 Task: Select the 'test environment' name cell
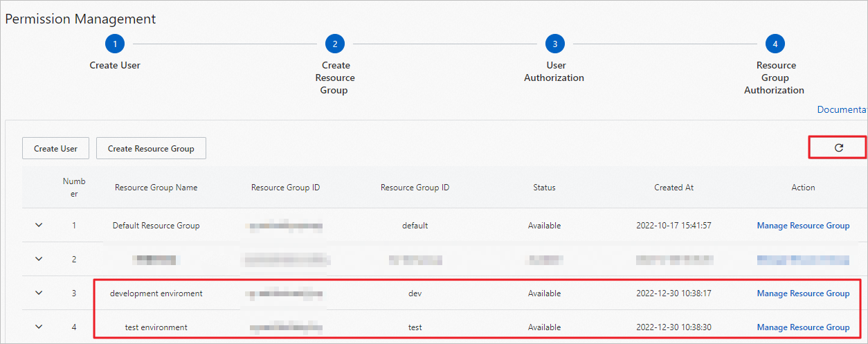point(156,327)
